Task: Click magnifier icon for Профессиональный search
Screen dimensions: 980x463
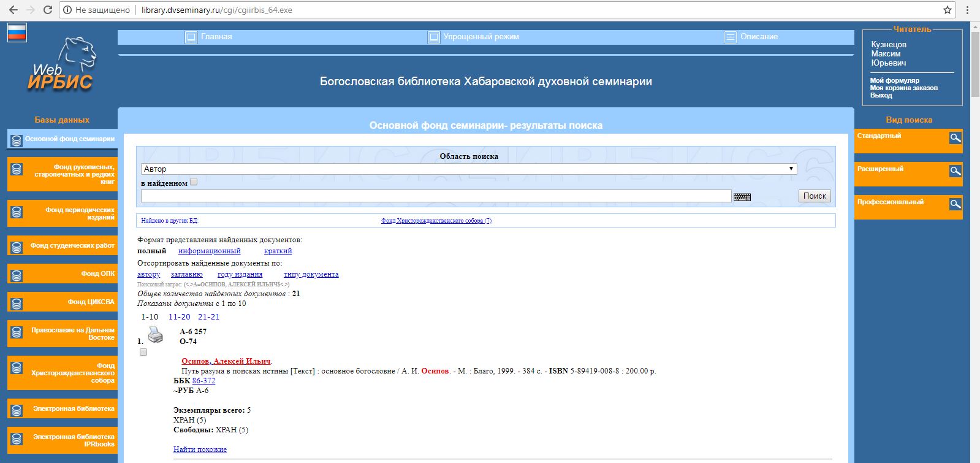Action: click(955, 204)
